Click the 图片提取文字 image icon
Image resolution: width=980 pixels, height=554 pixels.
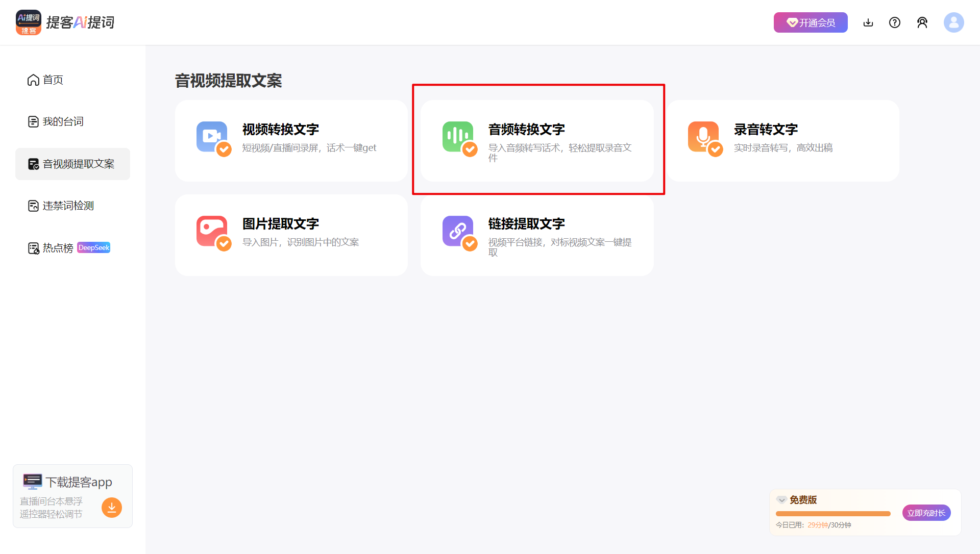(x=214, y=233)
